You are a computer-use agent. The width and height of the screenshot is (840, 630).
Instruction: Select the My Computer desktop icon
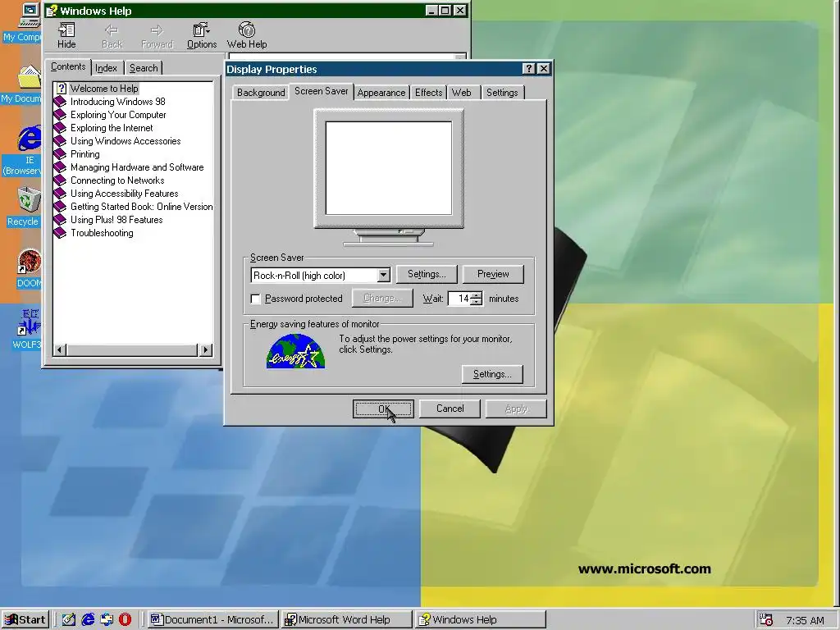[x=28, y=15]
